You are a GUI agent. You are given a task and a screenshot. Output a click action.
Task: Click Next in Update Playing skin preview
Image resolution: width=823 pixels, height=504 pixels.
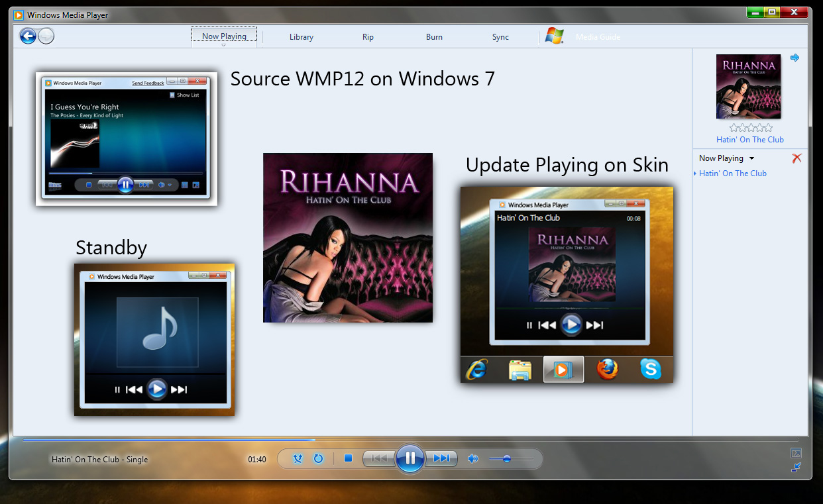(594, 325)
